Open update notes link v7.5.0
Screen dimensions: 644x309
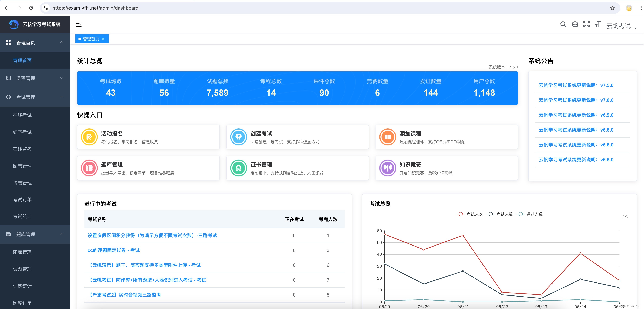(x=576, y=85)
